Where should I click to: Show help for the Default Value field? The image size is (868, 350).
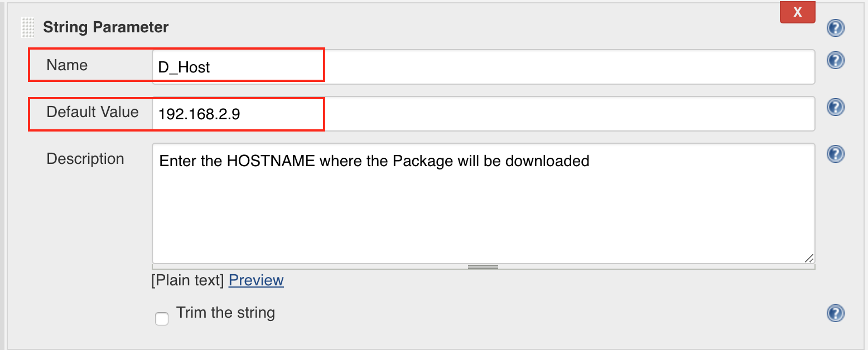835,107
